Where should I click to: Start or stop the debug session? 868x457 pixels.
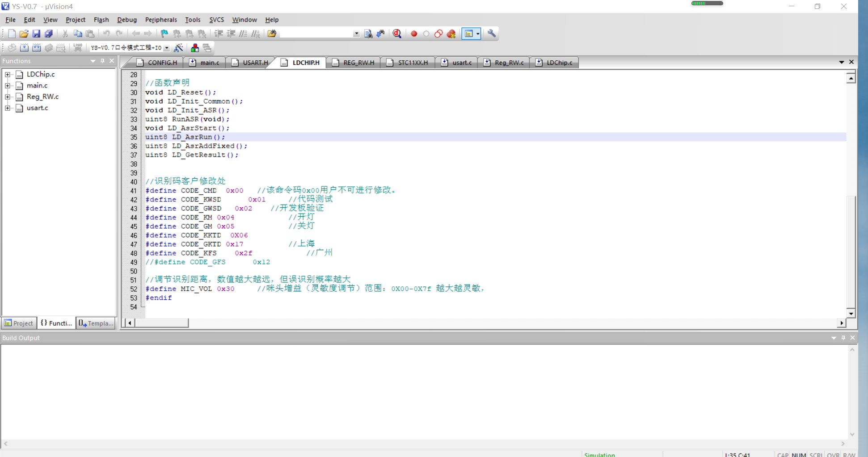397,34
